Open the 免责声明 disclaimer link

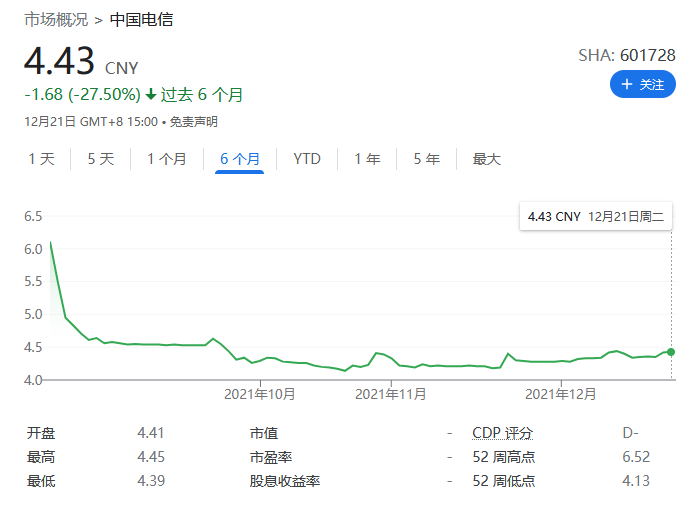coord(193,122)
